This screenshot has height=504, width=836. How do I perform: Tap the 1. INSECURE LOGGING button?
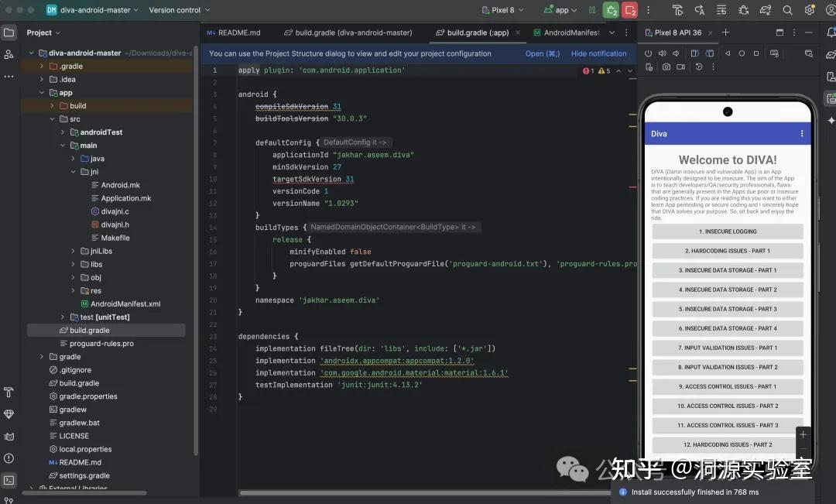tap(728, 231)
